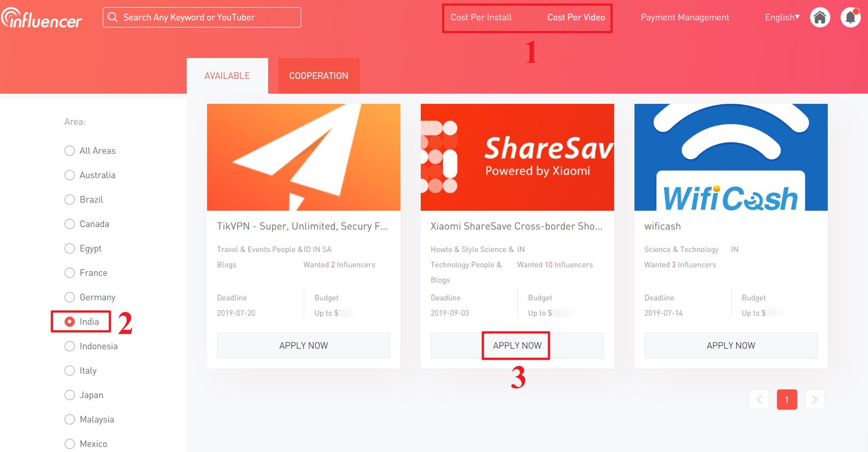
Task: Go to previous page arrow
Action: coord(759,400)
